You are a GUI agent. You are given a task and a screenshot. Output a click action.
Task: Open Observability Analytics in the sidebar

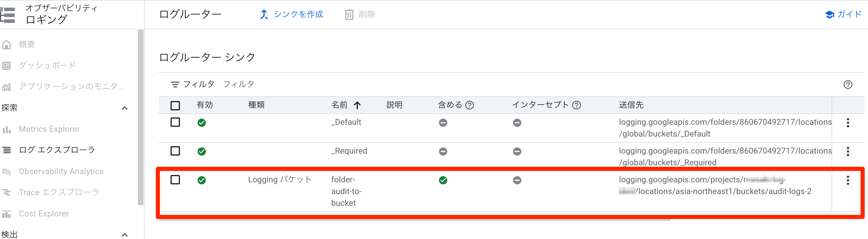[61, 172]
